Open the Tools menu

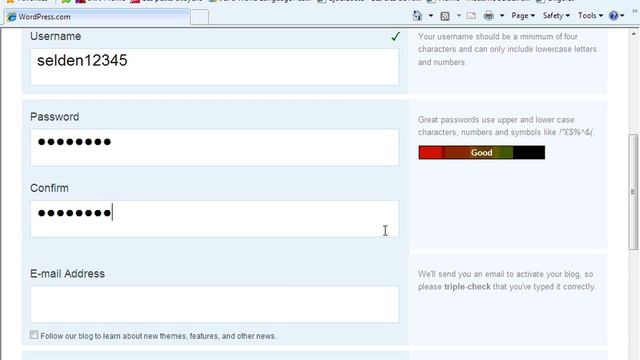coord(590,16)
